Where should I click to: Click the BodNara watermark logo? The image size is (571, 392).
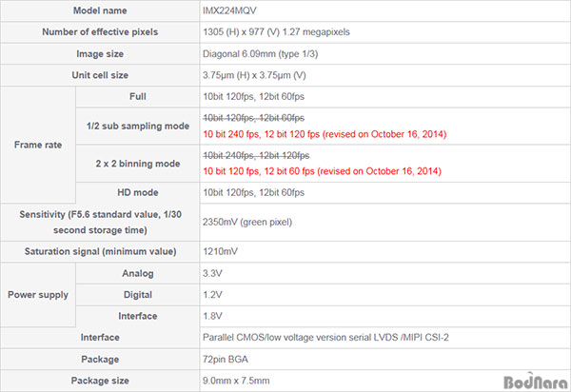[x=536, y=381]
